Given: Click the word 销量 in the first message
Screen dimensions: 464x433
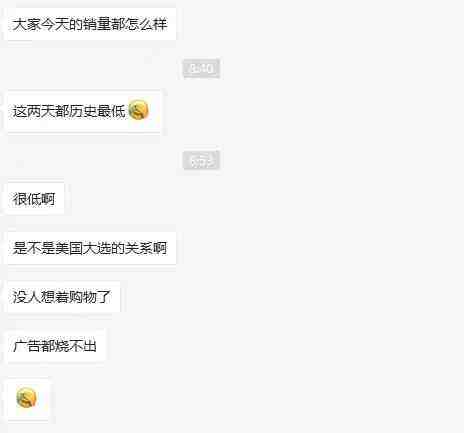Looking at the screenshot, I should click(x=96, y=24).
